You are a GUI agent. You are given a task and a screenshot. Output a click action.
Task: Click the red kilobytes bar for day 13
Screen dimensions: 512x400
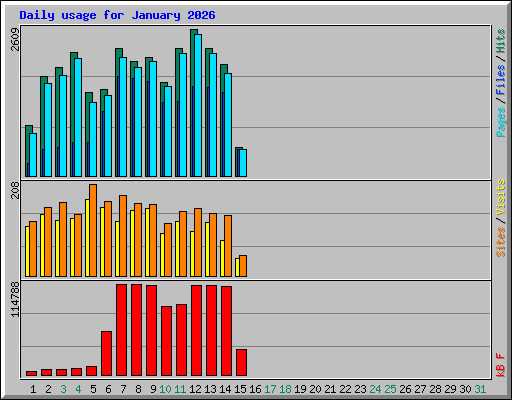211,331
